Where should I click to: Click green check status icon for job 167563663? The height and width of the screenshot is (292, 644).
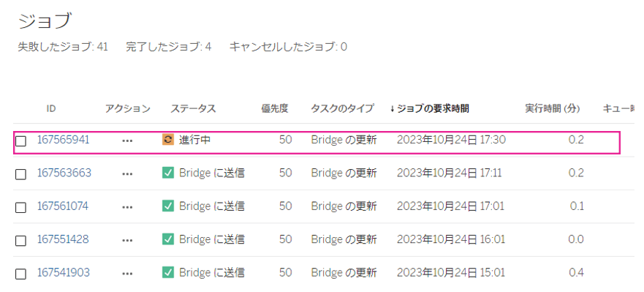tap(168, 173)
